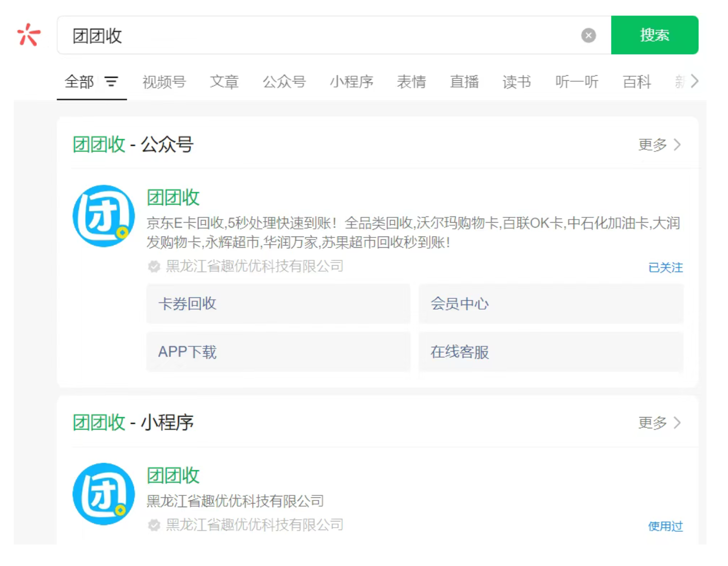Switch to the 视频号 tab
This screenshot has height=566, width=728.
[x=164, y=82]
